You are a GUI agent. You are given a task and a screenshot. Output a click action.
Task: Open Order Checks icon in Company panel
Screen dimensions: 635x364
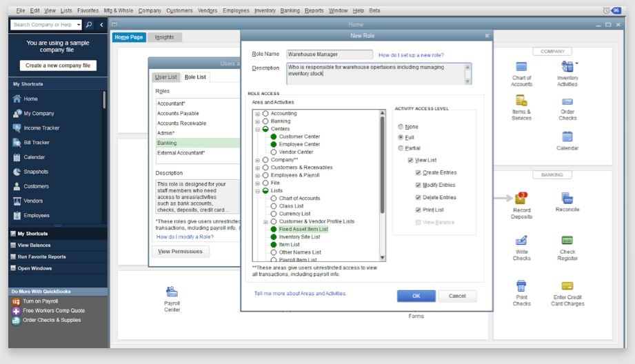567,101
